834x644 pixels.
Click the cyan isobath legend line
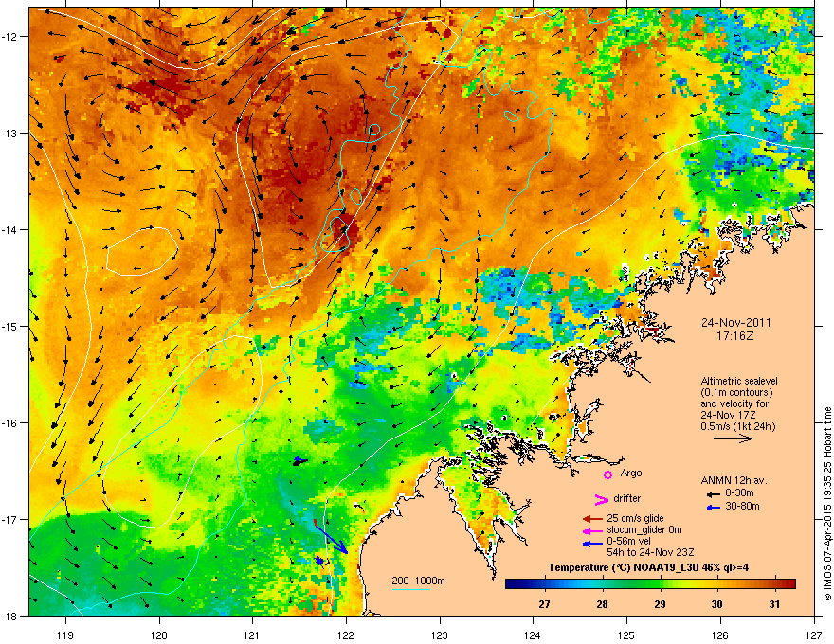(411, 589)
